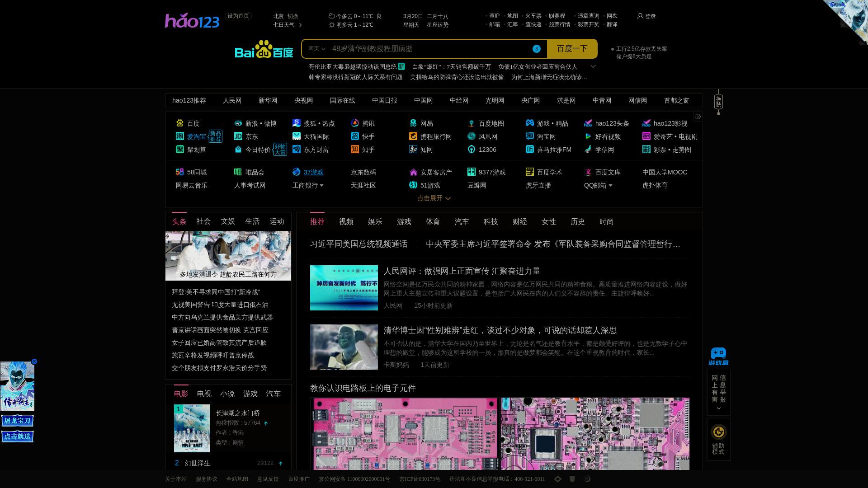Switch to the 文娱 news tab
868x488 pixels.
coord(228,221)
